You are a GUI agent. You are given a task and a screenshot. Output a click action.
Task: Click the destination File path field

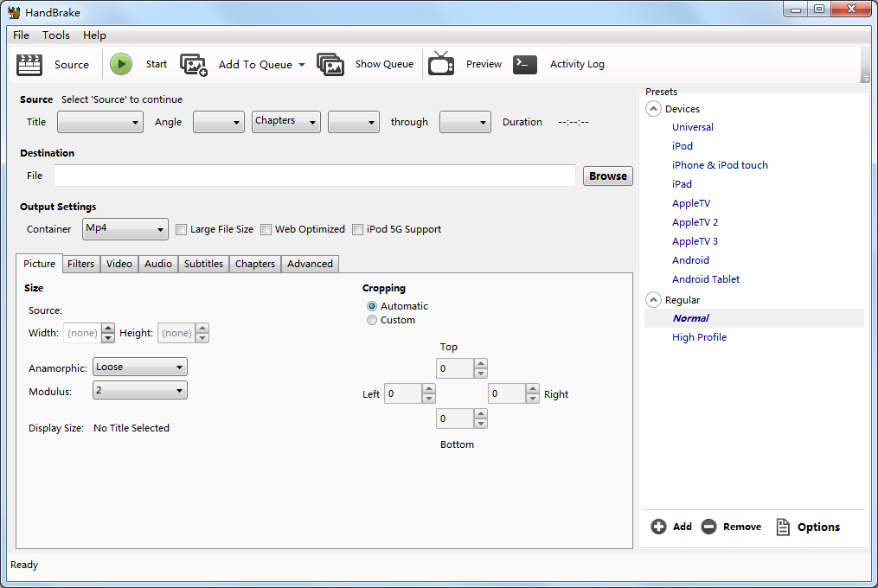pos(315,176)
